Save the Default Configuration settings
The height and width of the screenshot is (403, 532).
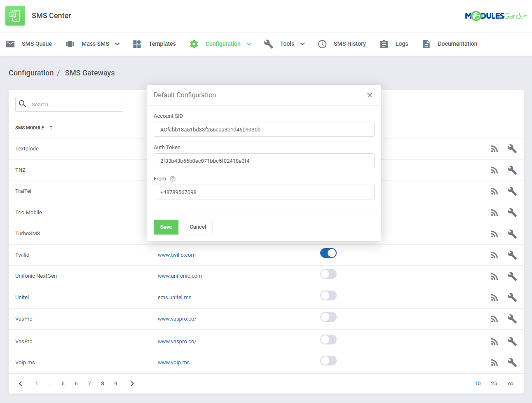coord(166,227)
